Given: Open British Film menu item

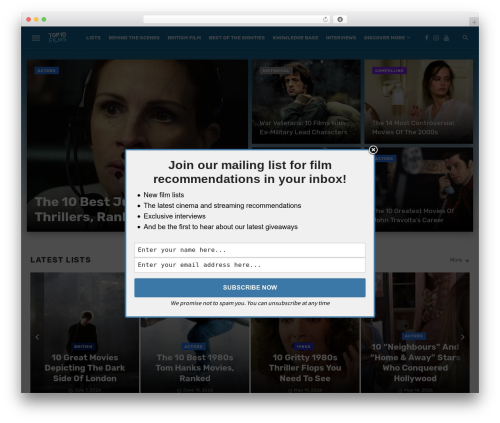Looking at the screenshot, I should [184, 38].
